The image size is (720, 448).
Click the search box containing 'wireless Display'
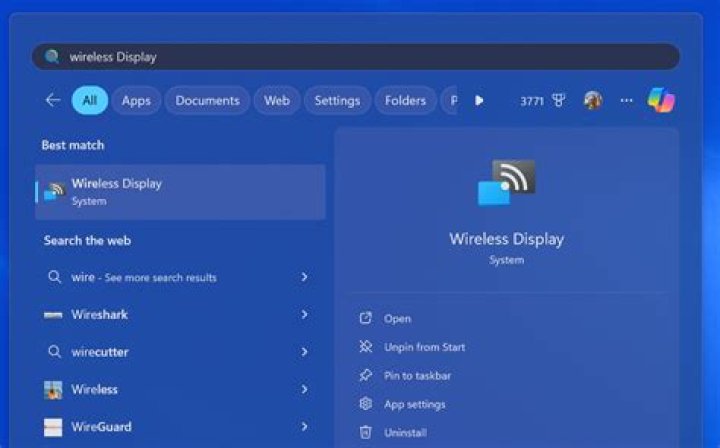[356, 56]
